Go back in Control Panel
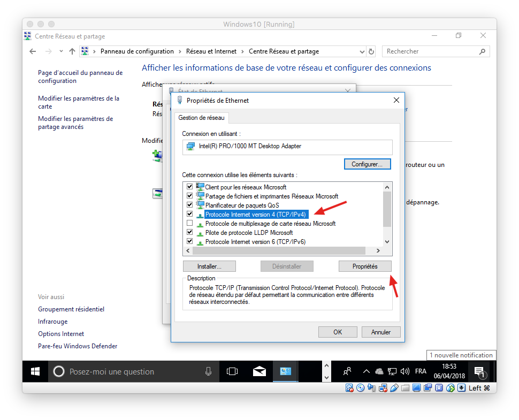The image size is (519, 420). click(x=33, y=51)
